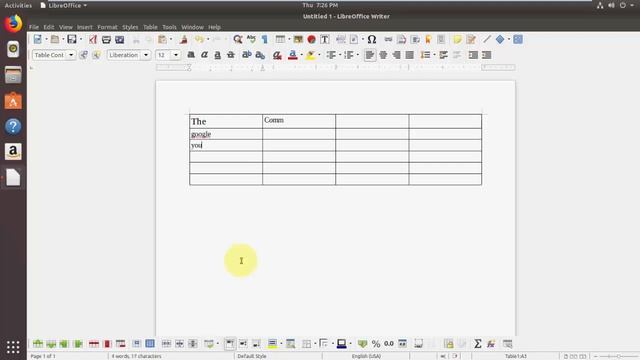
Task: Apply percent number format icon
Action: click(376, 344)
